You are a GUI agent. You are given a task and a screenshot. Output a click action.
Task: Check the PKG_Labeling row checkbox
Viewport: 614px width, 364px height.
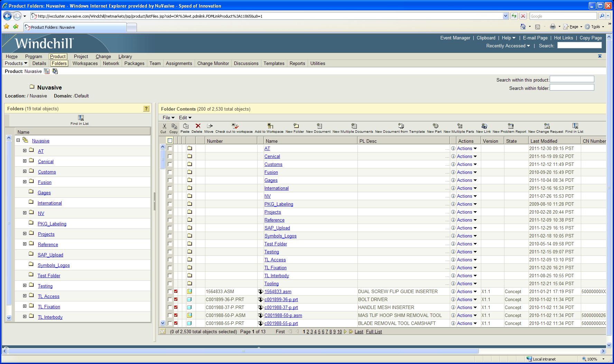(x=170, y=204)
